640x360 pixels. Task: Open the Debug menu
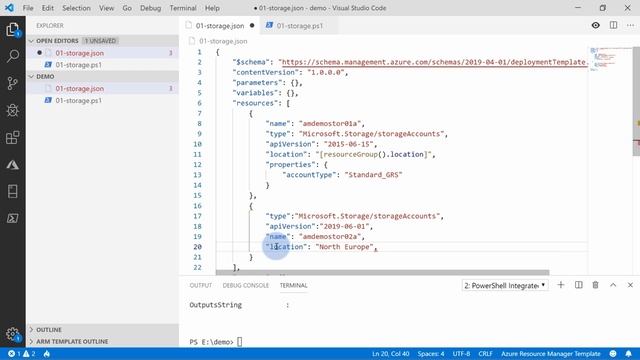click(x=150, y=8)
